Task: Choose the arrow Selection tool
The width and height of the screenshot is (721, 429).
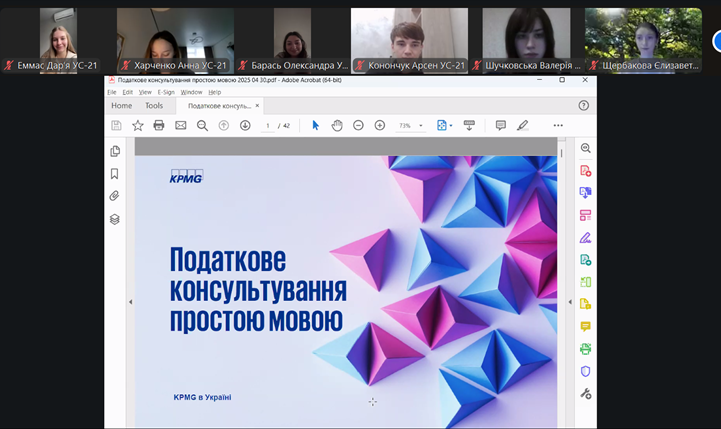Action: [316, 125]
